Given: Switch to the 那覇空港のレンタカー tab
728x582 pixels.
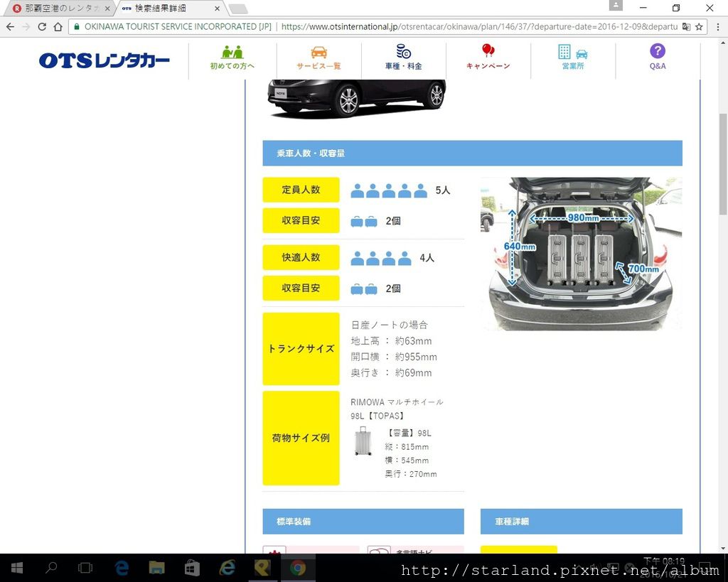Looking at the screenshot, I should 60,9.
